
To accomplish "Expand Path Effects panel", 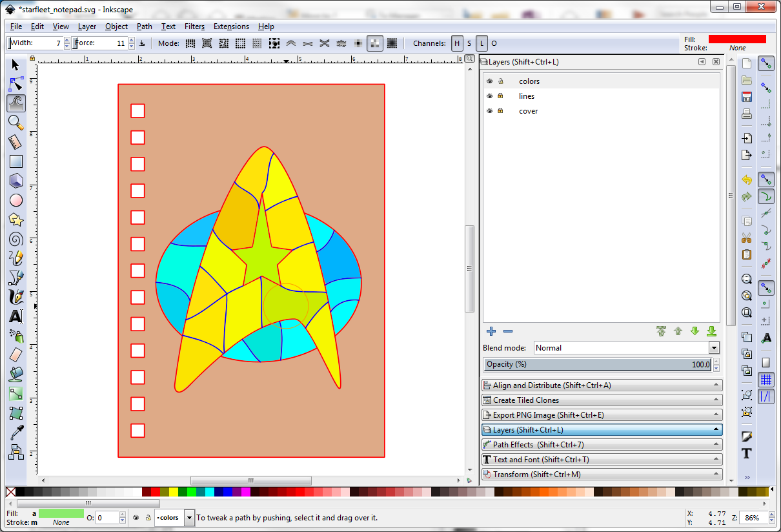I will point(602,445).
